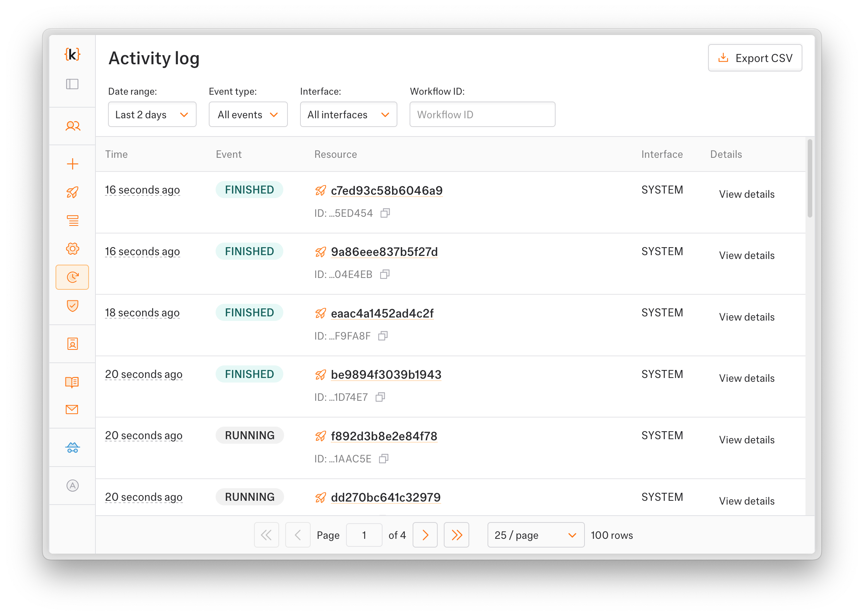The width and height of the screenshot is (864, 616).
Task: Open the users icon in sidebar
Action: tap(73, 126)
